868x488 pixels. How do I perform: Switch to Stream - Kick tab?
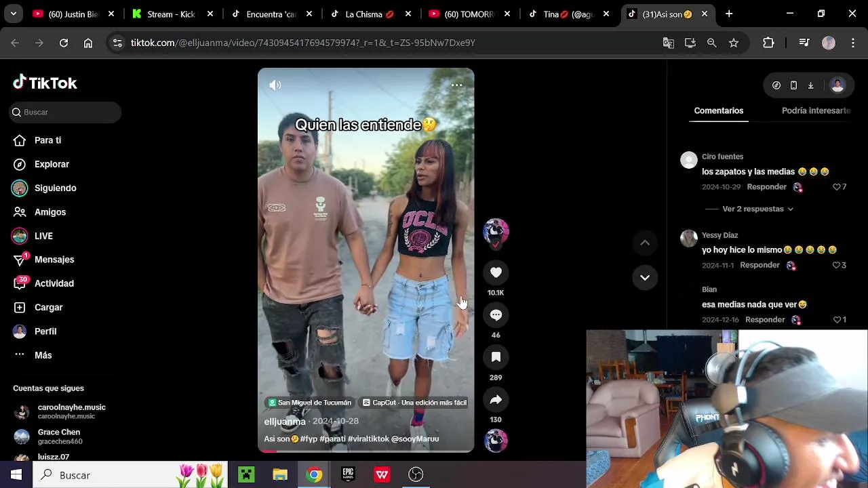(172, 14)
